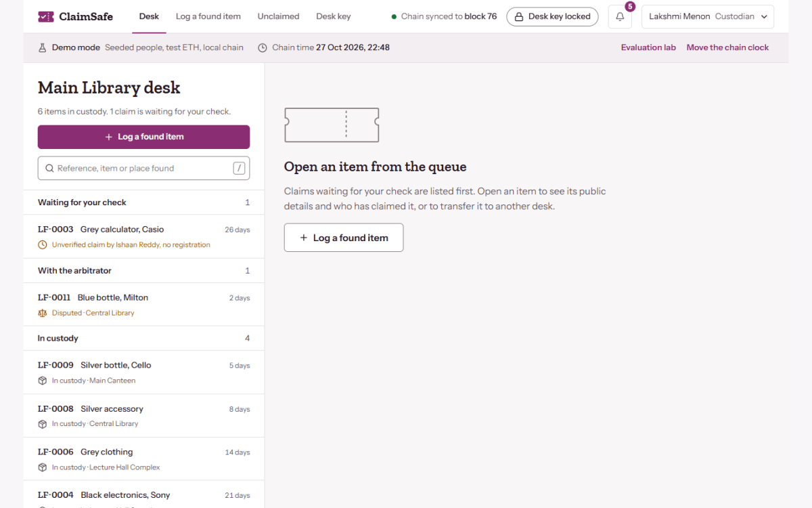Image resolution: width=812 pixels, height=508 pixels.
Task: Open item LF-0009 Silver bottle, Cello
Action: click(143, 373)
